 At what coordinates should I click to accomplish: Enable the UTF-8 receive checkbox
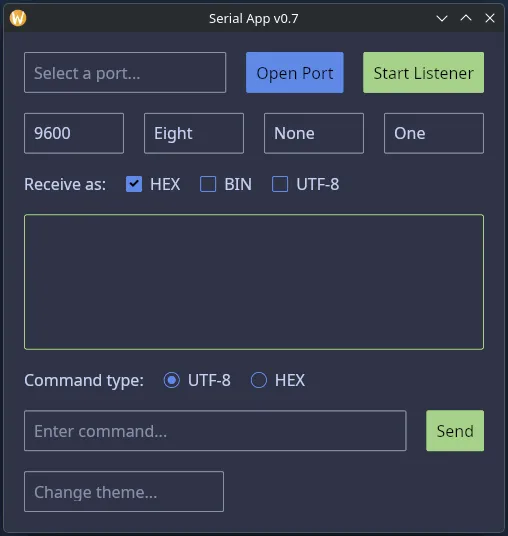point(280,184)
